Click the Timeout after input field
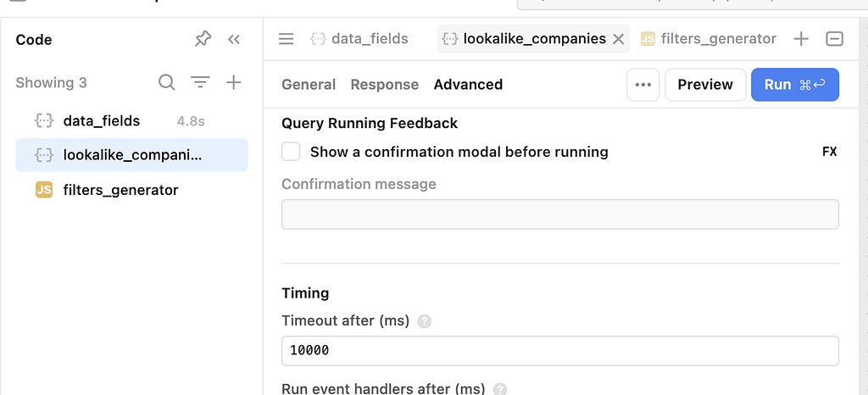868x395 pixels. (x=559, y=351)
